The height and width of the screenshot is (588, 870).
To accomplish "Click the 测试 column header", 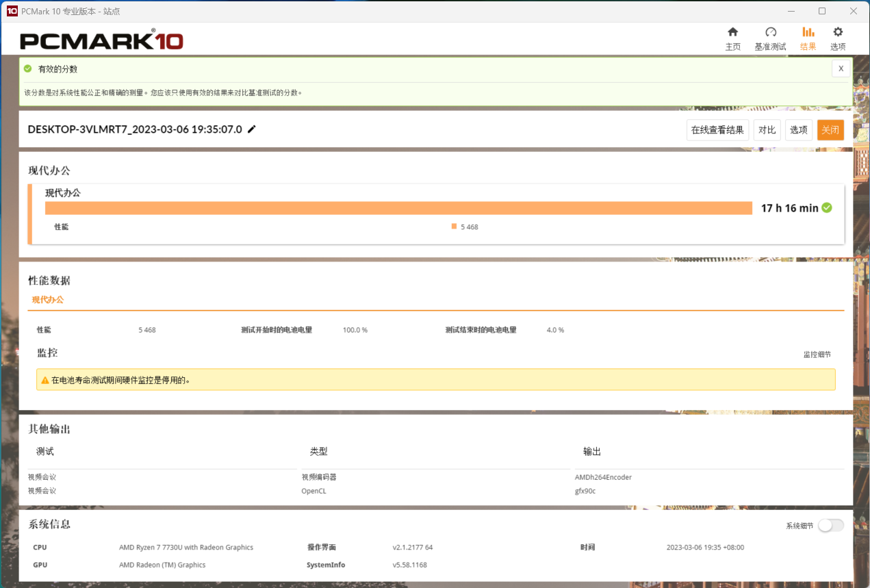I will pos(45,452).
